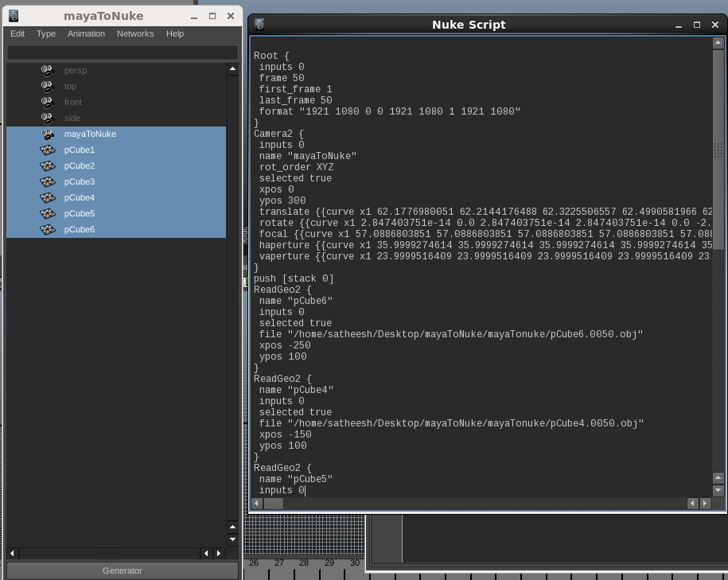Click Nuke Script bottom scroll-down arrow

[x=718, y=490]
